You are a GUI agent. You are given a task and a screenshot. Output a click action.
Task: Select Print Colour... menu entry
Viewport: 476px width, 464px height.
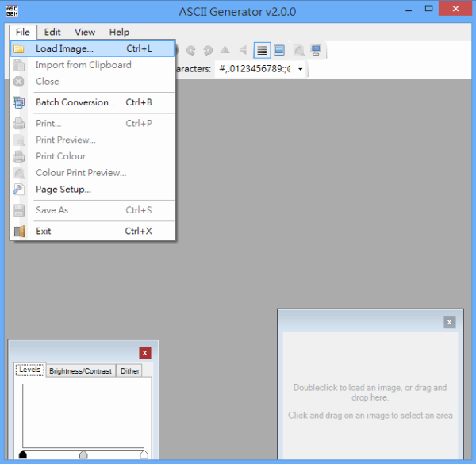pyautogui.click(x=93, y=156)
